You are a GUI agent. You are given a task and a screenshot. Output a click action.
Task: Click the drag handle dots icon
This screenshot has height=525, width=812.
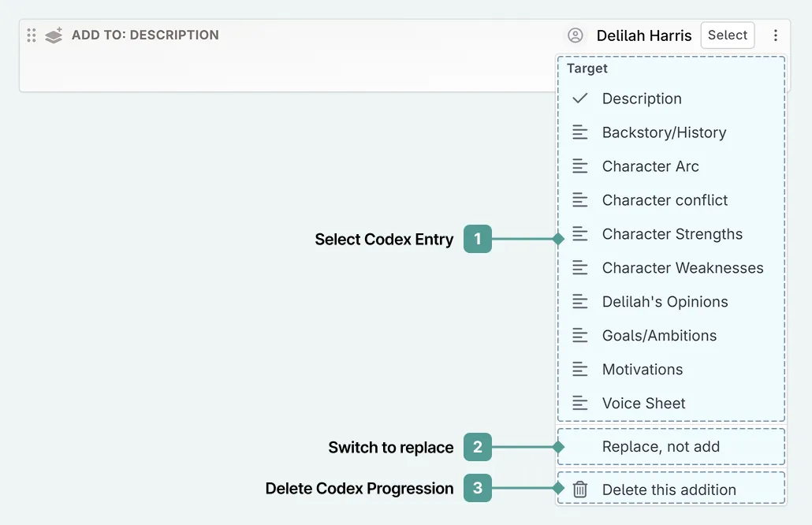tap(31, 35)
